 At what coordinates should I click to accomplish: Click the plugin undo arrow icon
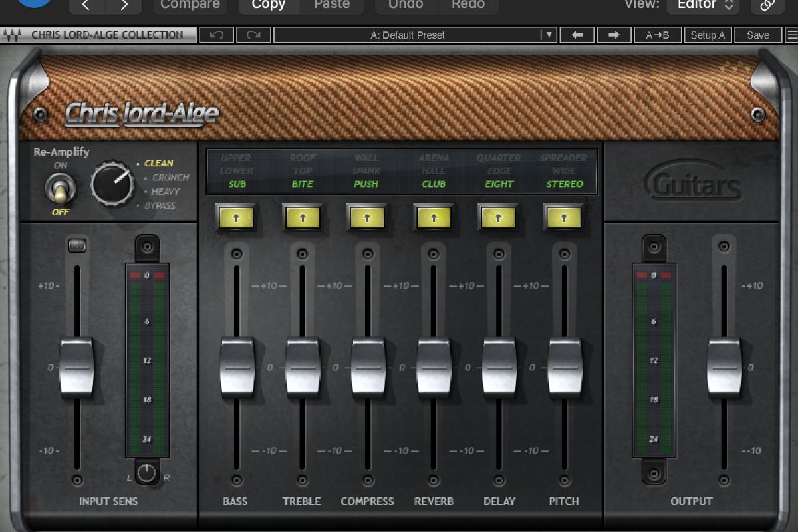click(x=216, y=35)
